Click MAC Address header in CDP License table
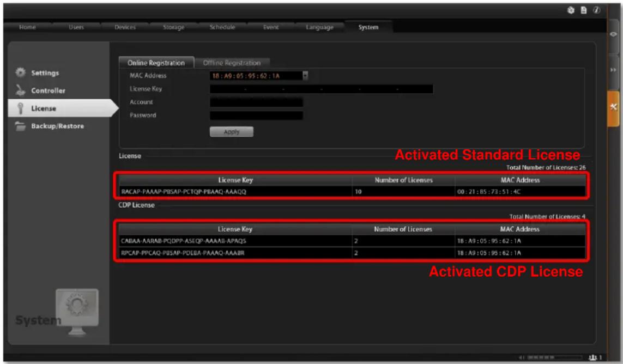 [x=519, y=229]
